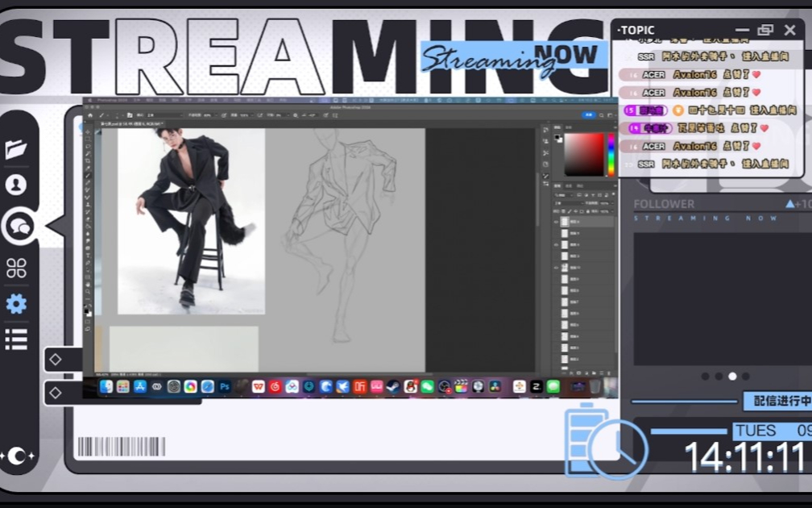Open the four-petal apps icon in sidebar
This screenshot has height=508, width=812.
16,268
